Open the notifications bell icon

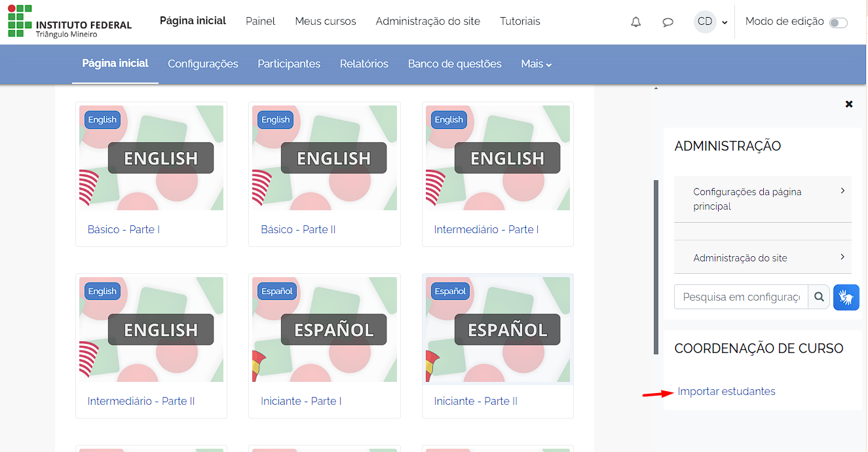635,22
